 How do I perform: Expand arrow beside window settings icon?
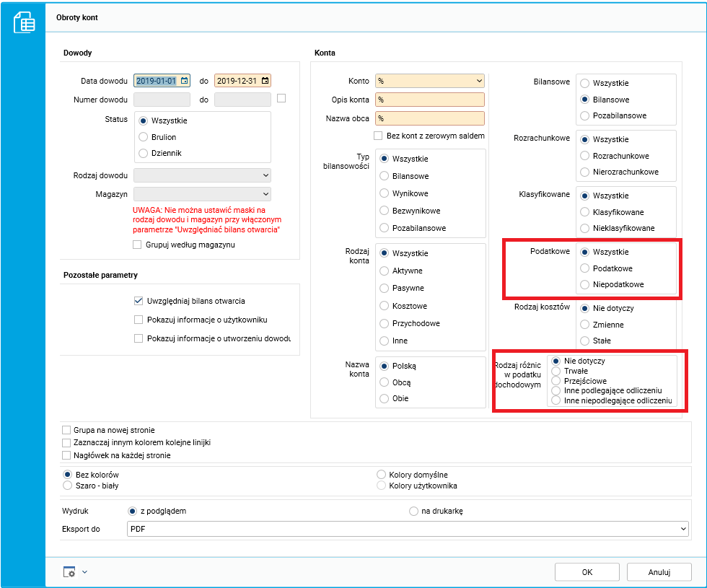pyautogui.click(x=85, y=571)
